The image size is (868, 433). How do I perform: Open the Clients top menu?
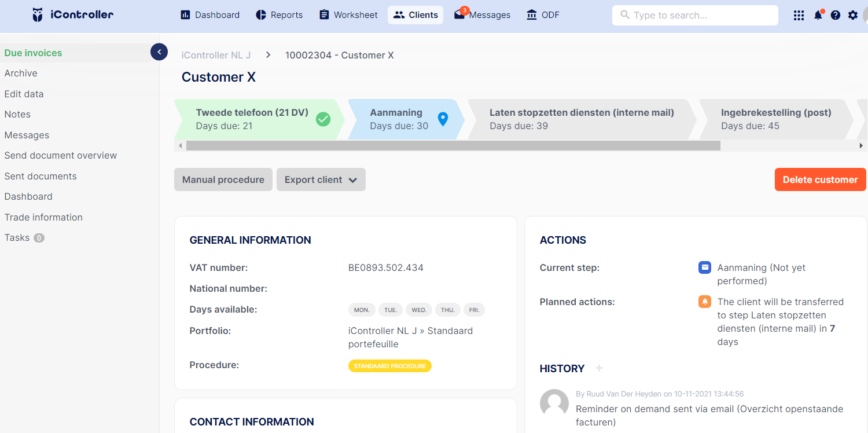click(415, 15)
